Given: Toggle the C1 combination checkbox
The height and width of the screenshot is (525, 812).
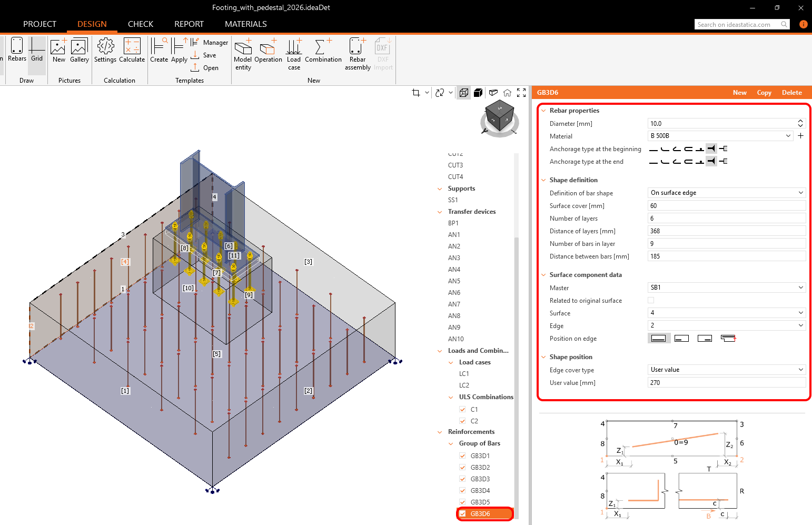Looking at the screenshot, I should tap(462, 410).
